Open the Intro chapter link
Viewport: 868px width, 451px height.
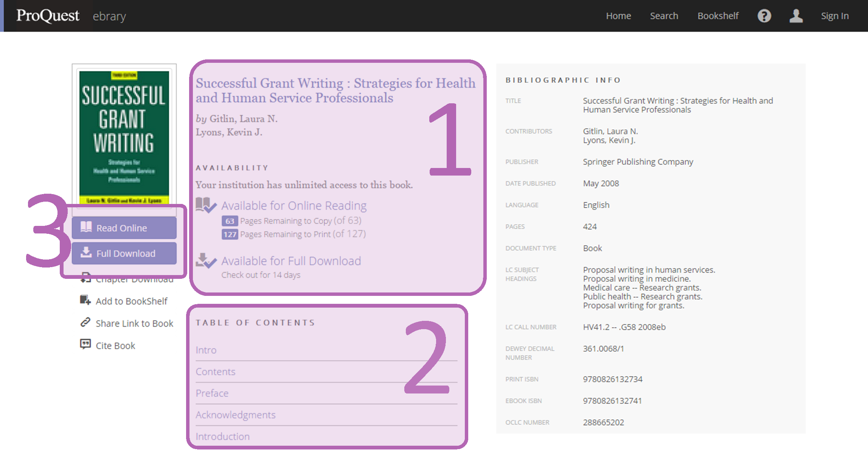pyautogui.click(x=206, y=350)
